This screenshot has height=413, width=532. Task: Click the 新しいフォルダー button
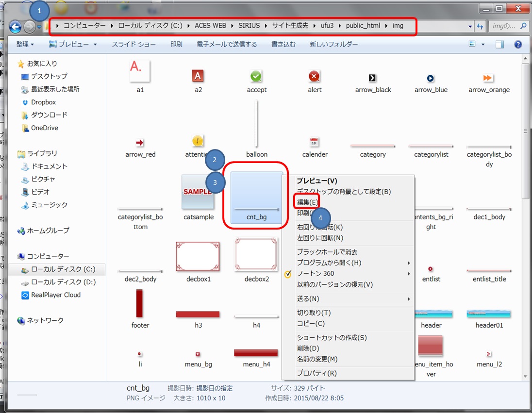333,44
